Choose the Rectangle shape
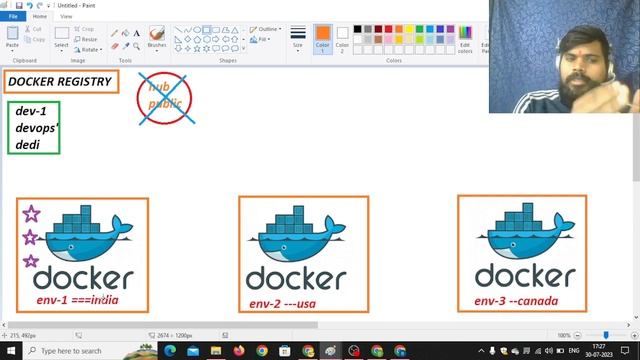 point(207,30)
